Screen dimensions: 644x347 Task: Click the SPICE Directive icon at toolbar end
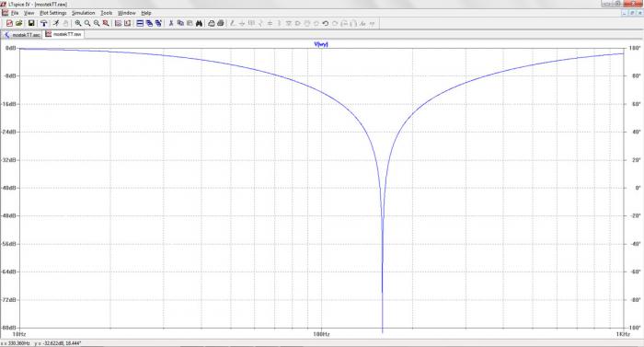tap(372, 23)
